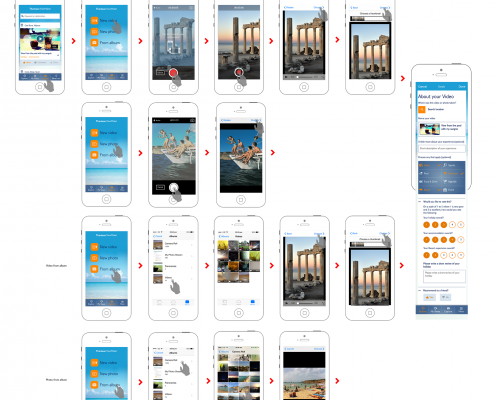The width and height of the screenshot is (495, 400).
Task: Tap the stop recording button on the recording screen
Action: click(x=239, y=72)
